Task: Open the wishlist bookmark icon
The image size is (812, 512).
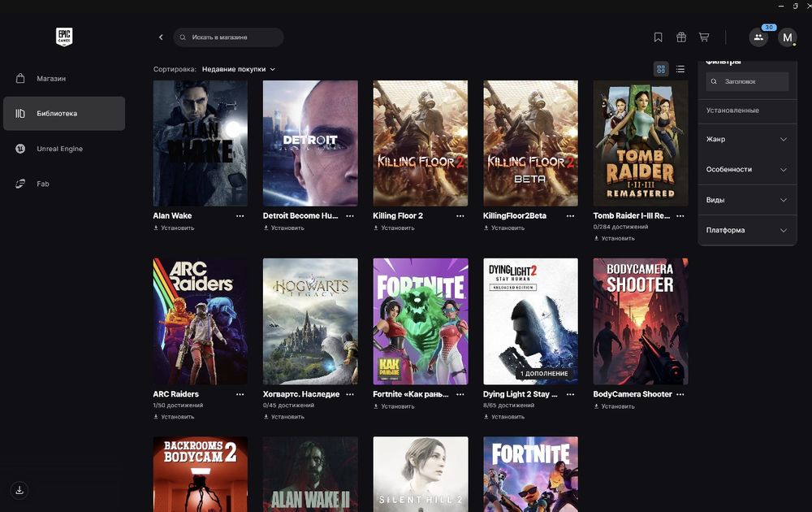Action: point(659,37)
